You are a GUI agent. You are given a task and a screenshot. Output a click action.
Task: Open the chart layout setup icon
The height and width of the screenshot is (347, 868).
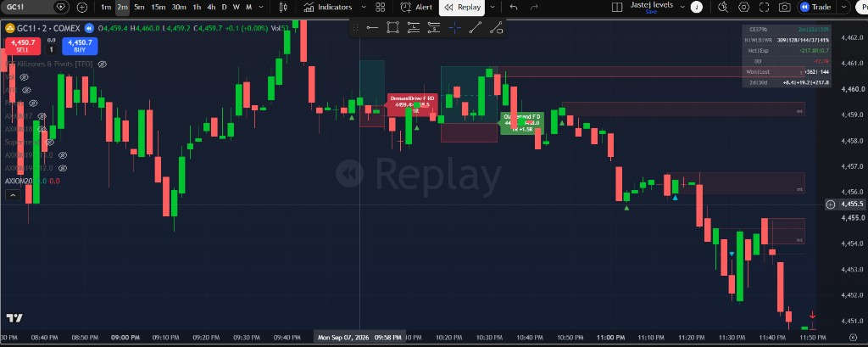tap(617, 7)
